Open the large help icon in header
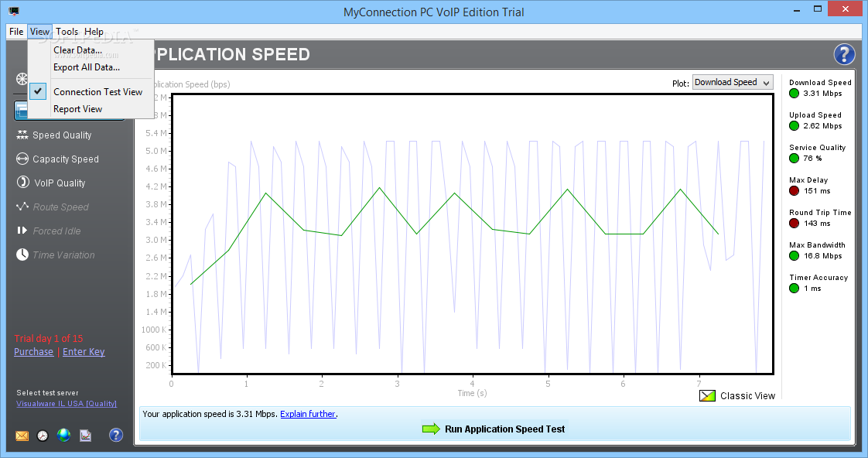The height and width of the screenshot is (458, 868). [x=844, y=54]
